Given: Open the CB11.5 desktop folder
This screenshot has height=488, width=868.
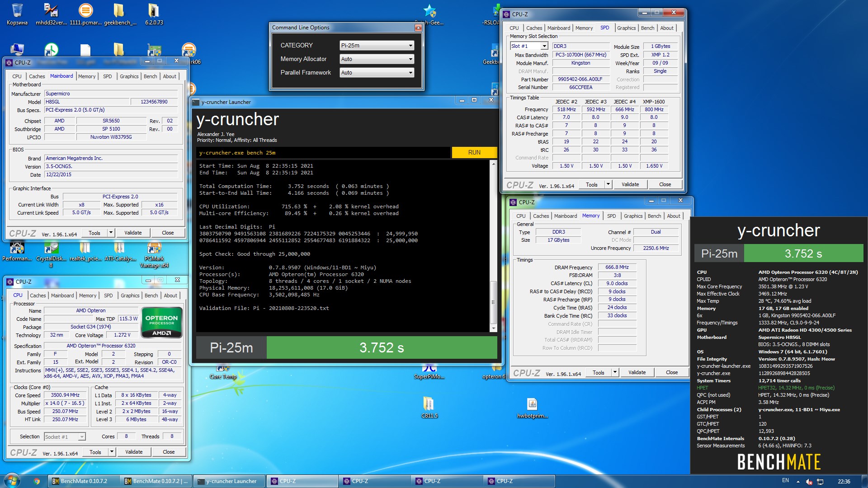Looking at the screenshot, I should [x=429, y=407].
